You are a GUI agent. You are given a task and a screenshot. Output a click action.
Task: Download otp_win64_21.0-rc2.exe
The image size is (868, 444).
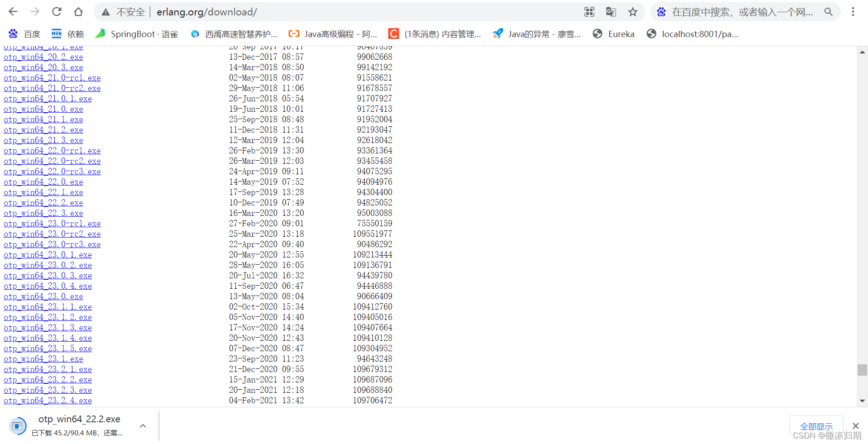tap(52, 88)
